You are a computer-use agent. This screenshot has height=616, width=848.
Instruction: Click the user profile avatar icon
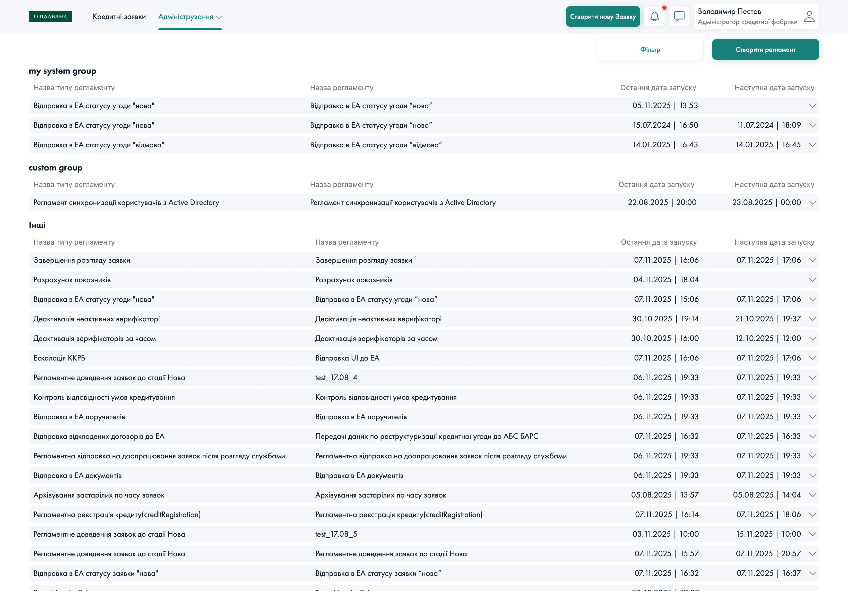[x=809, y=16]
